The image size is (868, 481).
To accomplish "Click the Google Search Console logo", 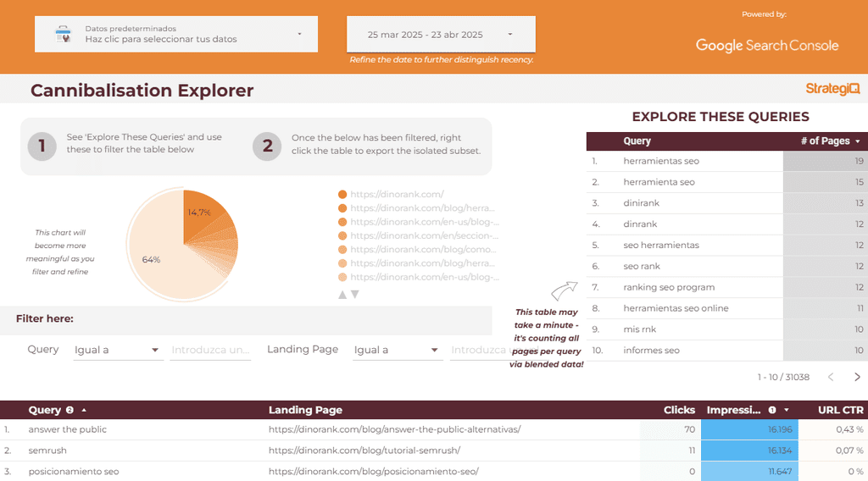I will [766, 46].
